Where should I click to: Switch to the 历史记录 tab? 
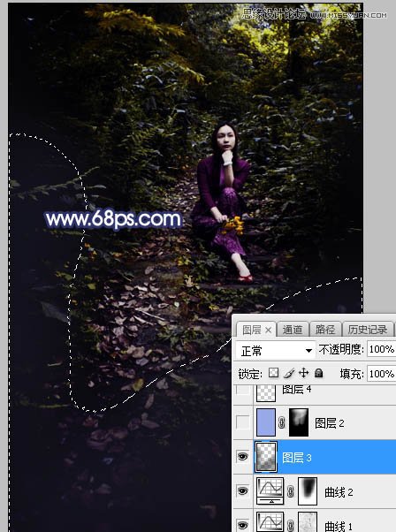pyautogui.click(x=368, y=330)
